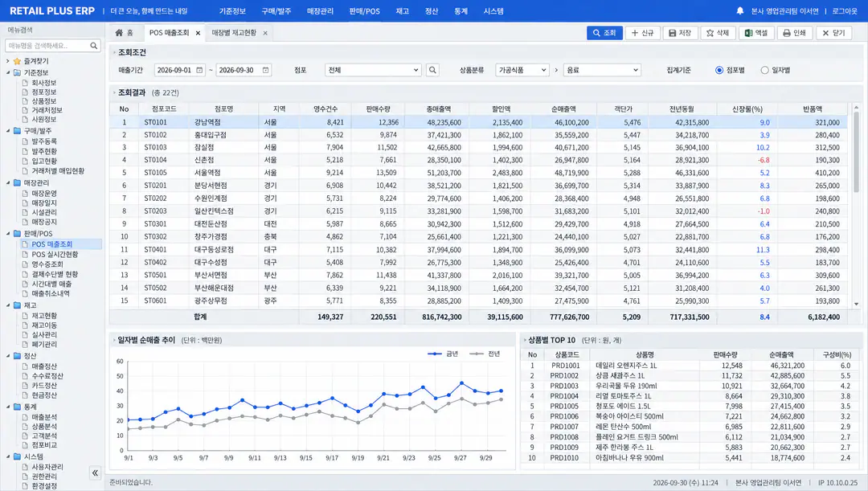
Task: Collapse the 매장관리 tree node arrow
Action: [8, 182]
